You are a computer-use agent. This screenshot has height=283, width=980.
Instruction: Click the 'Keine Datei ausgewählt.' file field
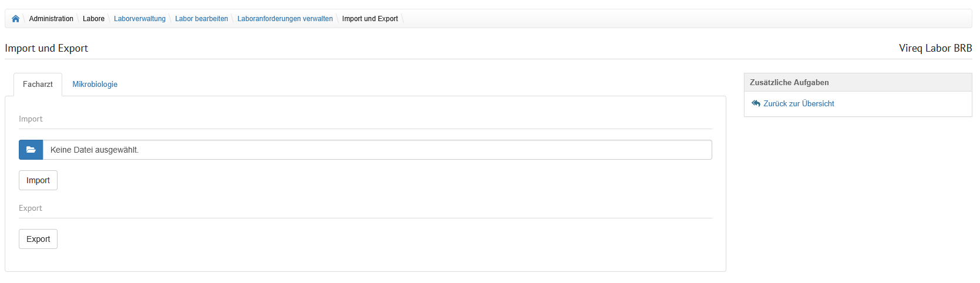377,150
